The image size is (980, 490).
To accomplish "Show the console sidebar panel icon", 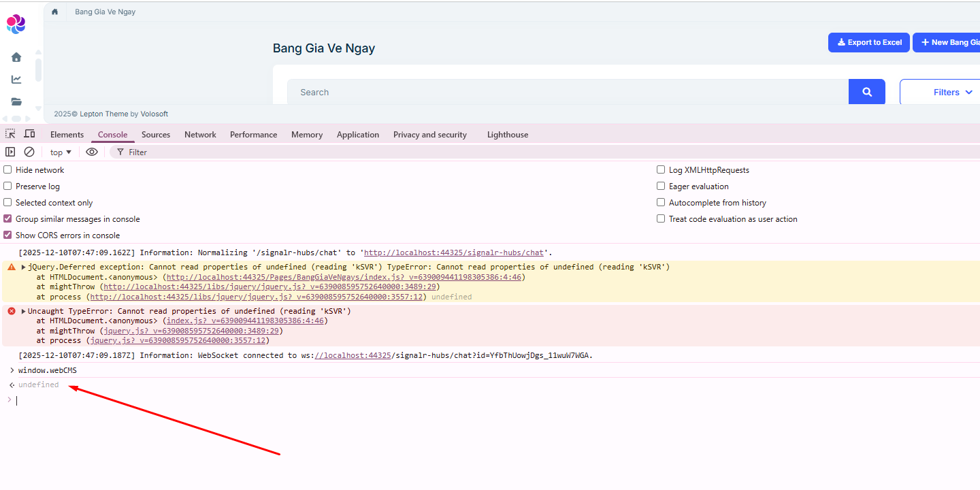I will pyautogui.click(x=10, y=152).
